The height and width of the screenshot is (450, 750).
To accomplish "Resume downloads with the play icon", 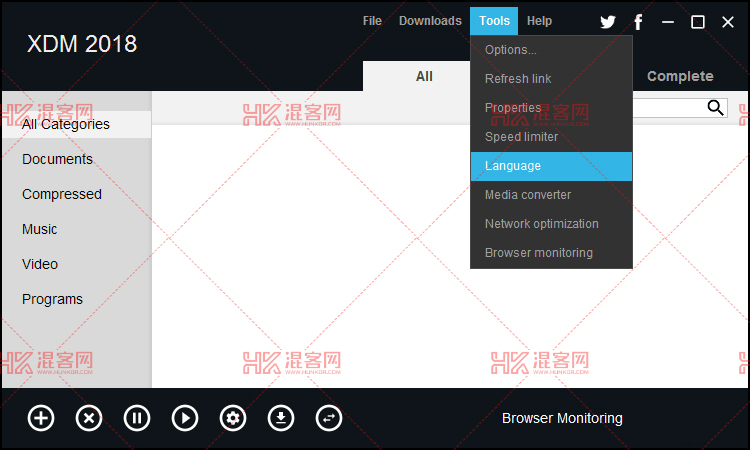I will tap(185, 418).
